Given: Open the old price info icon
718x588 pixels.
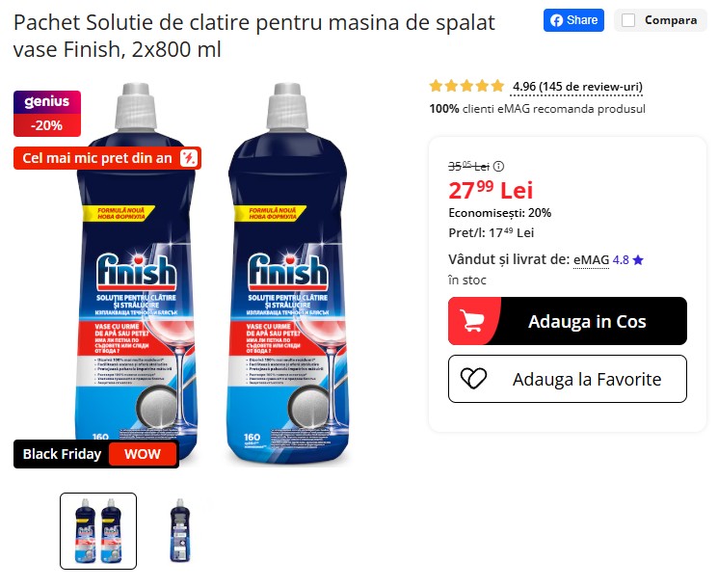Looking at the screenshot, I should coord(498,166).
